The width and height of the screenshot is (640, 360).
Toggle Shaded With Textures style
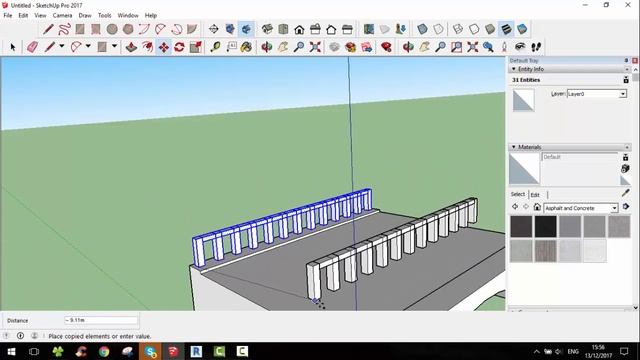pyautogui.click(x=506, y=29)
